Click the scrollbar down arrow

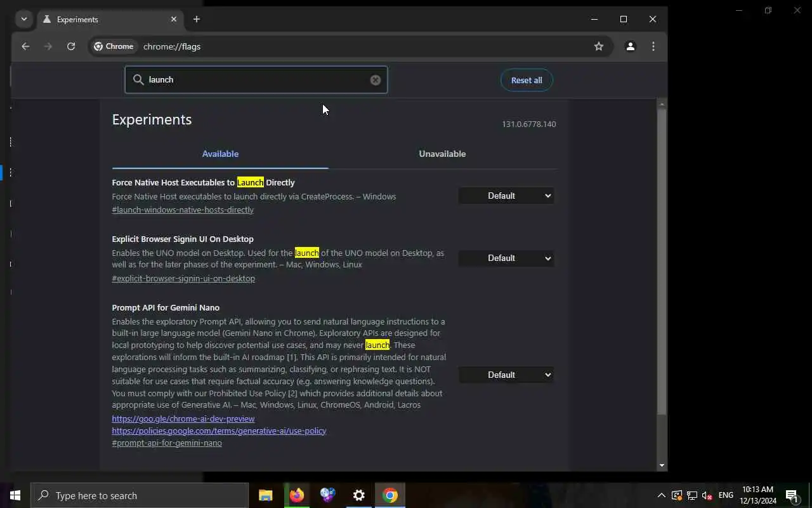pyautogui.click(x=662, y=465)
